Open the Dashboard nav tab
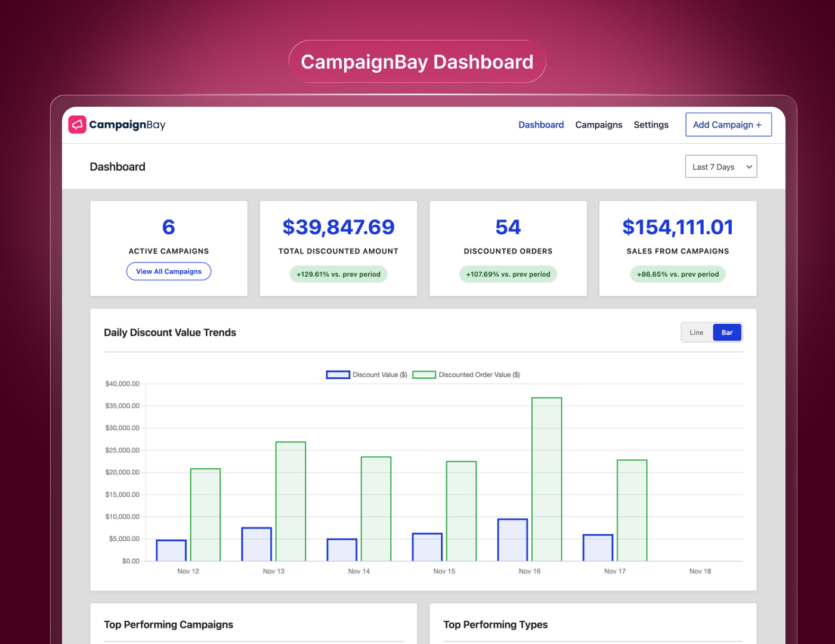The image size is (835, 644). (541, 125)
